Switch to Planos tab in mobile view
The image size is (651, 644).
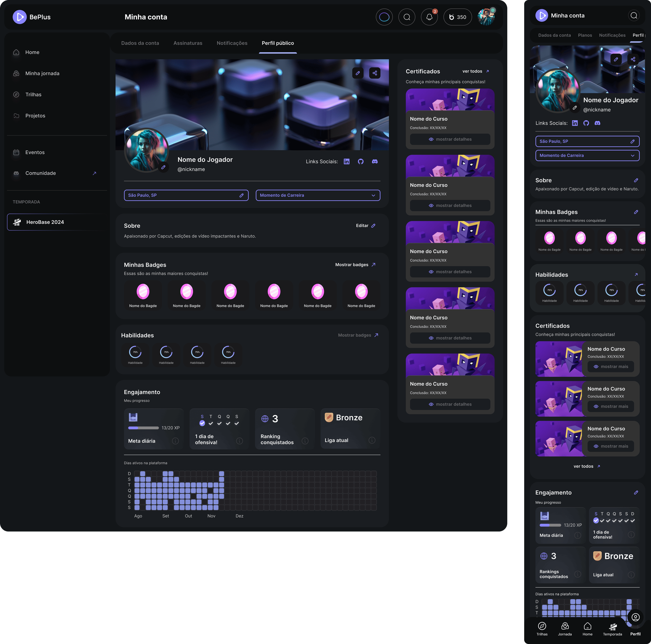[585, 35]
